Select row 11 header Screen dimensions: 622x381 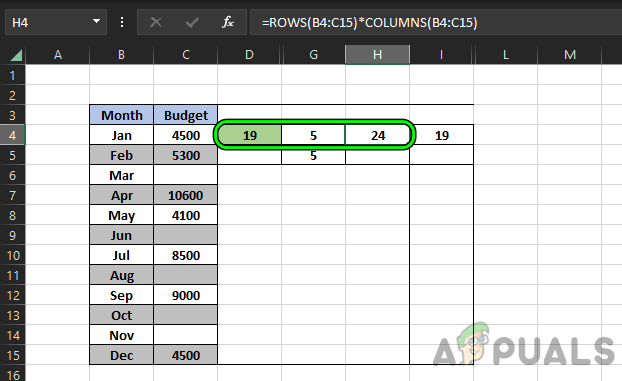(x=13, y=275)
